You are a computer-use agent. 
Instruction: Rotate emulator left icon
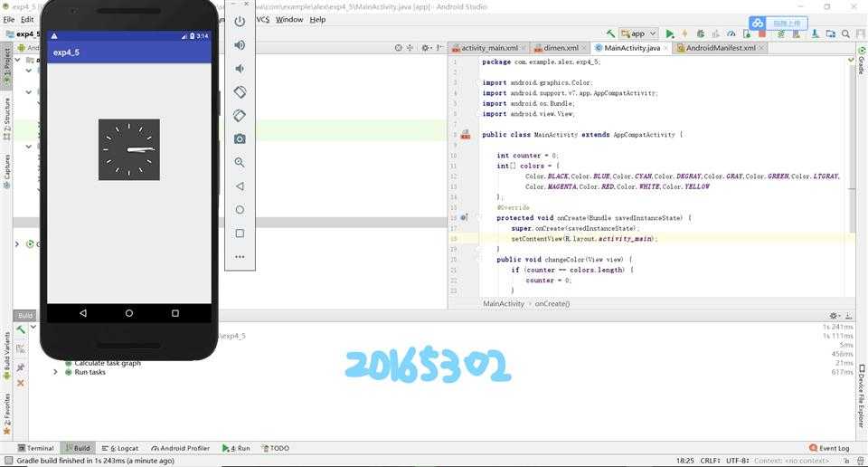[240, 92]
